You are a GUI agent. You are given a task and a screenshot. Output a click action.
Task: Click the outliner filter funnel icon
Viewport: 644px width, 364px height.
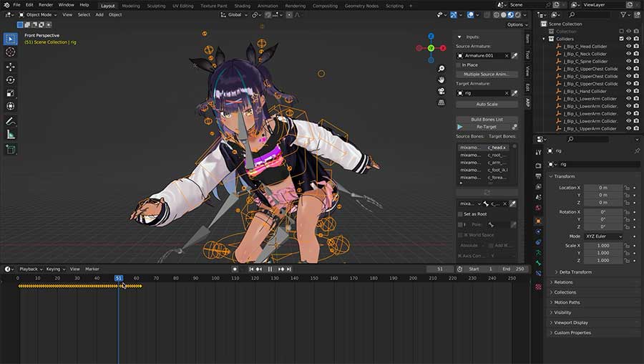coord(623,15)
